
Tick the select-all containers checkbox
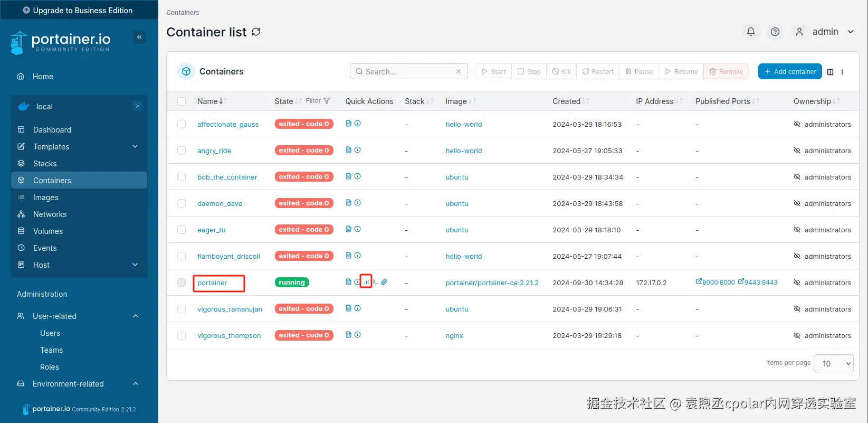pyautogui.click(x=182, y=101)
